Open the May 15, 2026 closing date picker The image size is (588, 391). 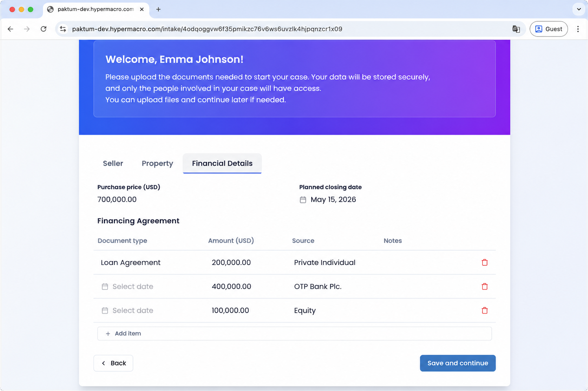[328, 200]
